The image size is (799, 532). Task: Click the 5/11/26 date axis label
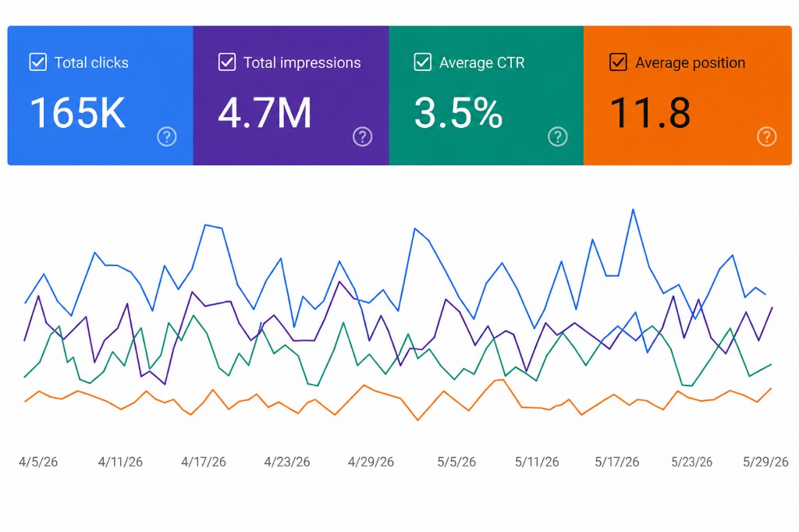tap(537, 463)
